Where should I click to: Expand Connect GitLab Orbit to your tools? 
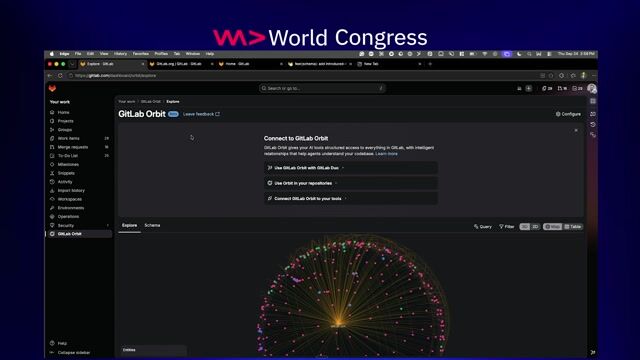coord(351,198)
